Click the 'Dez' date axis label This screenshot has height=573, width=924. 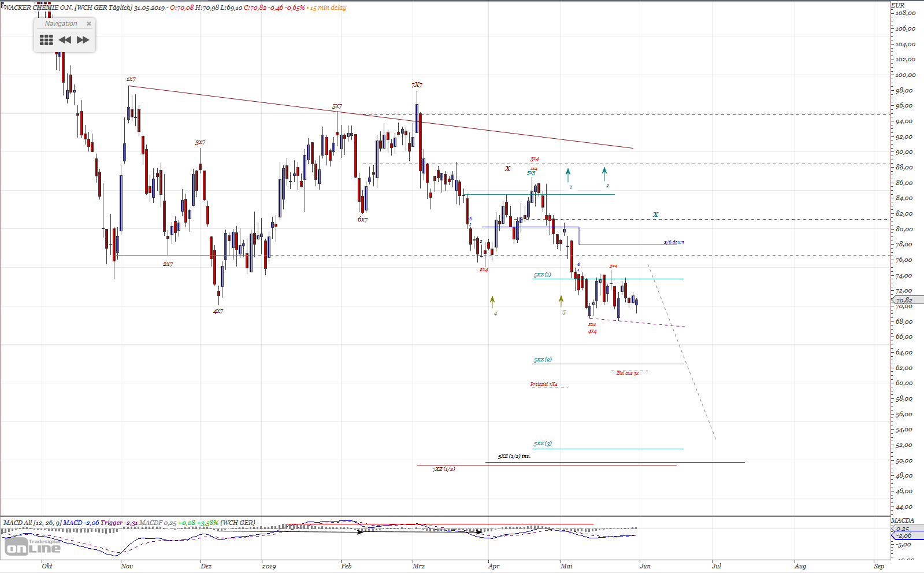(x=206, y=566)
